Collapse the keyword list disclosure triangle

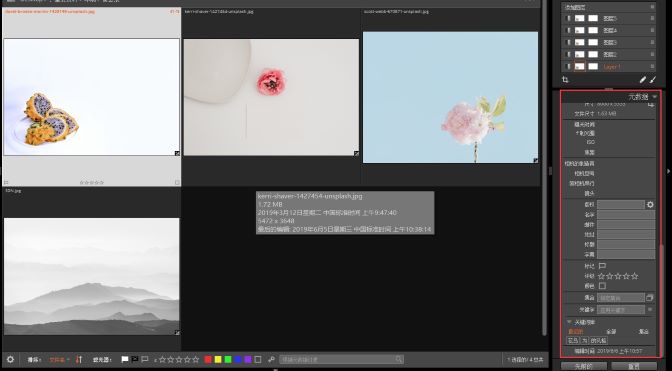[x=569, y=321]
